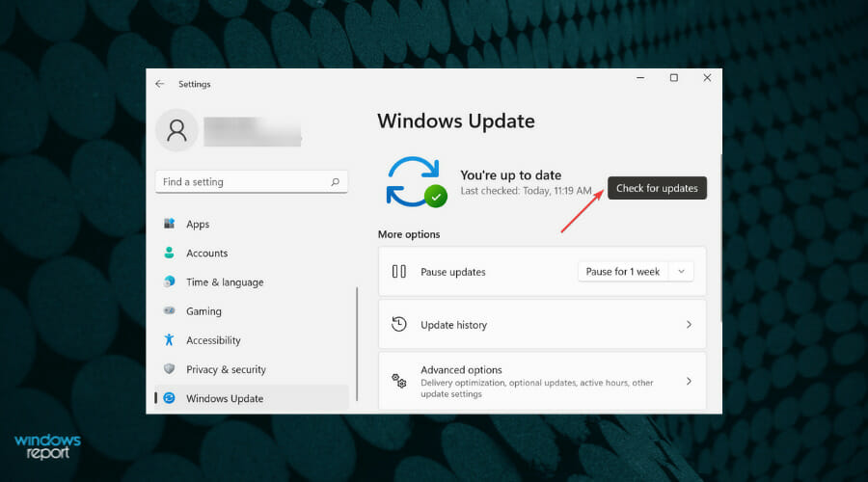Click 'Last checked: Today, 11:19 AM' text

526,191
